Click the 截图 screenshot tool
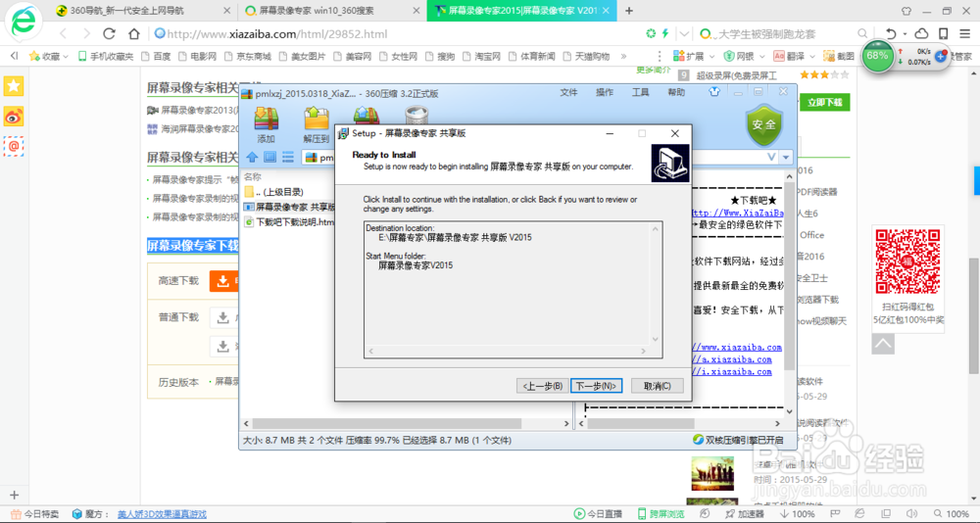 [839, 56]
